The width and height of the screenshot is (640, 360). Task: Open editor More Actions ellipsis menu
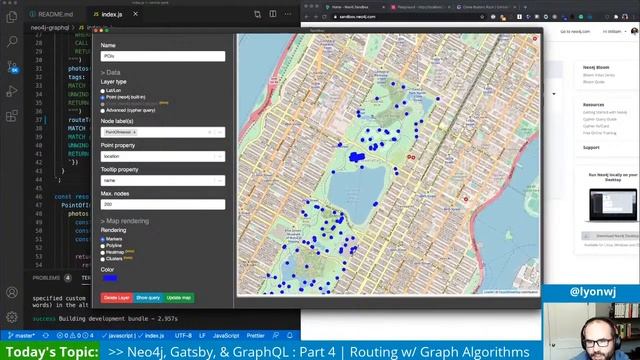[288, 14]
